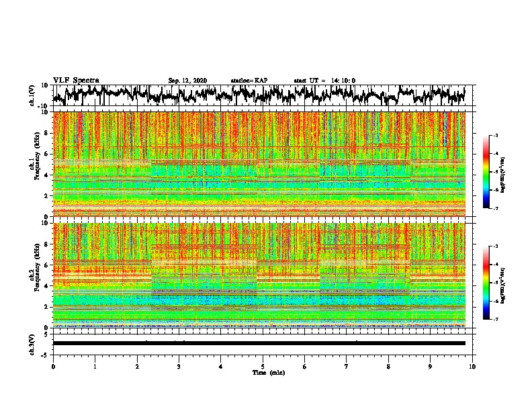532x411 pixels.
Task: Click the "Time (min)" axis title
Action: pos(269,373)
